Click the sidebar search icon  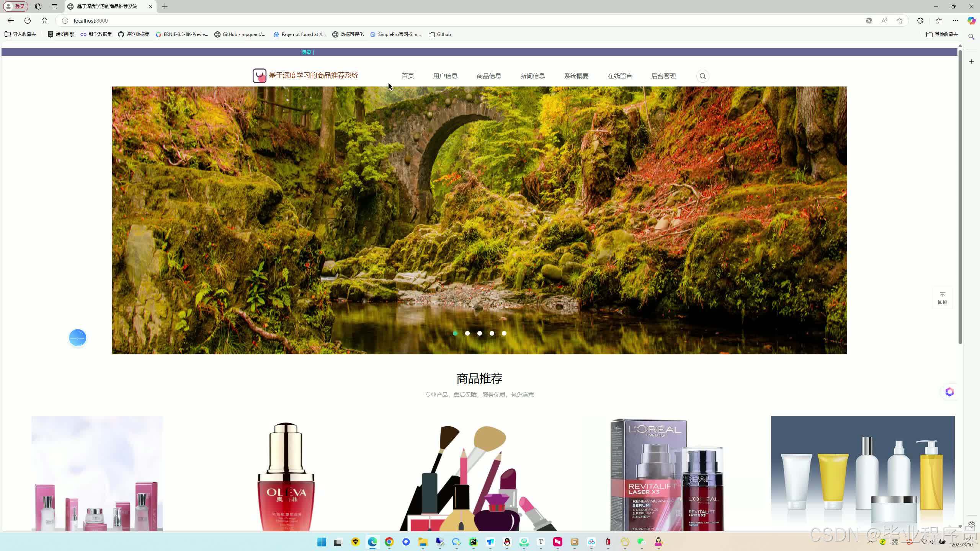click(972, 37)
